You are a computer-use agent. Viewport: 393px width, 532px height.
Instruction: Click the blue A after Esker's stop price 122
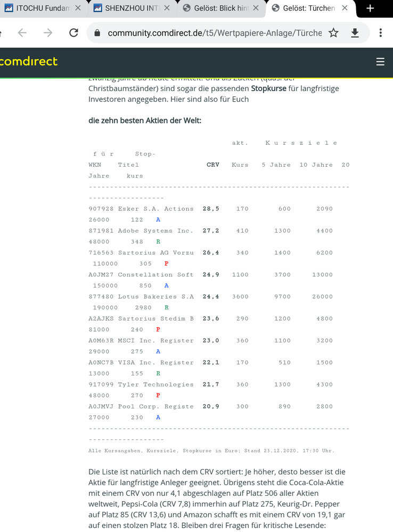158,220
